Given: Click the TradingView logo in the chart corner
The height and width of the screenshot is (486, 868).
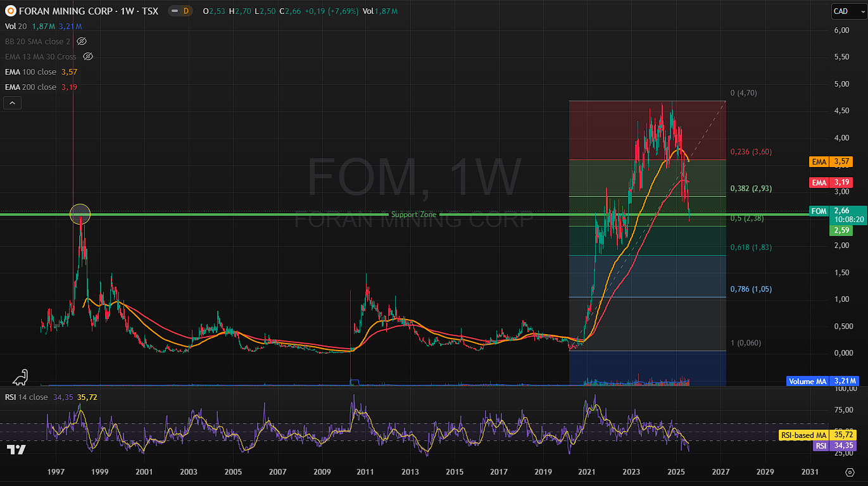Looking at the screenshot, I should 16,450.
